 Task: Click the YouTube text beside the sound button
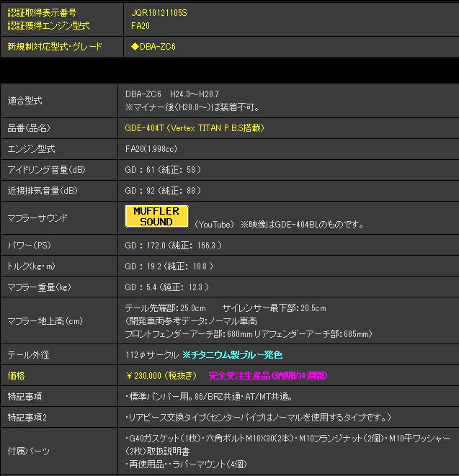[214, 225]
